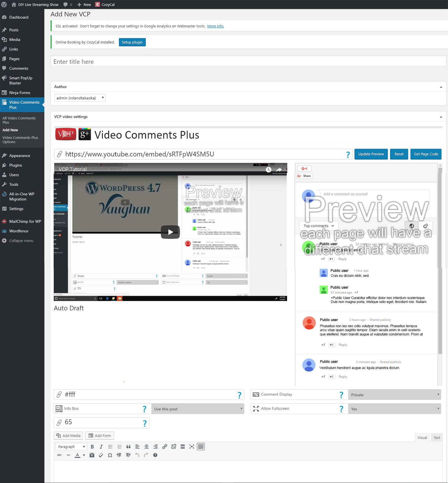Open Video Comments Plus Options submenu
The height and width of the screenshot is (483, 448).
(20, 140)
